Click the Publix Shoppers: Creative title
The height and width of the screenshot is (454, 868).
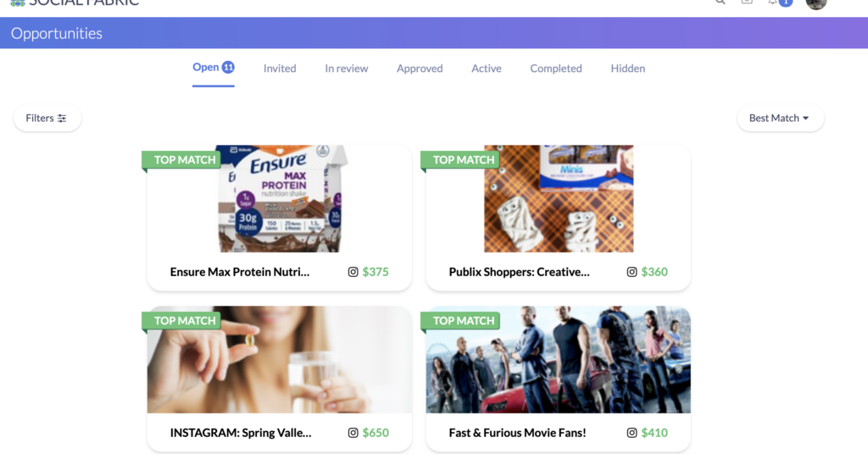[519, 272]
